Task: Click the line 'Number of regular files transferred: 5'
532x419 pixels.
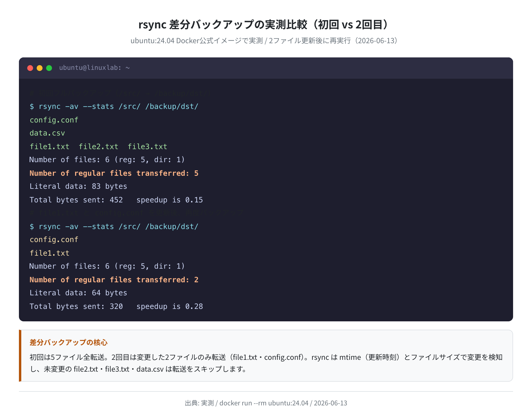Action: coord(114,173)
